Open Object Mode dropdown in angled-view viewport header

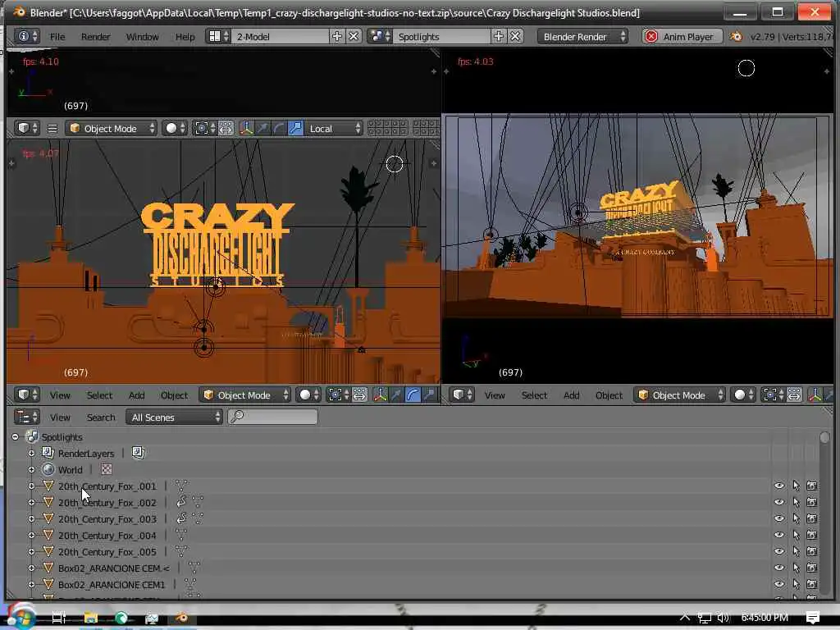(x=679, y=395)
